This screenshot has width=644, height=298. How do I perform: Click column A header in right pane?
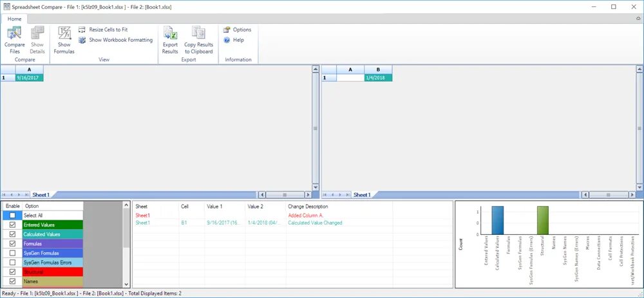350,70
